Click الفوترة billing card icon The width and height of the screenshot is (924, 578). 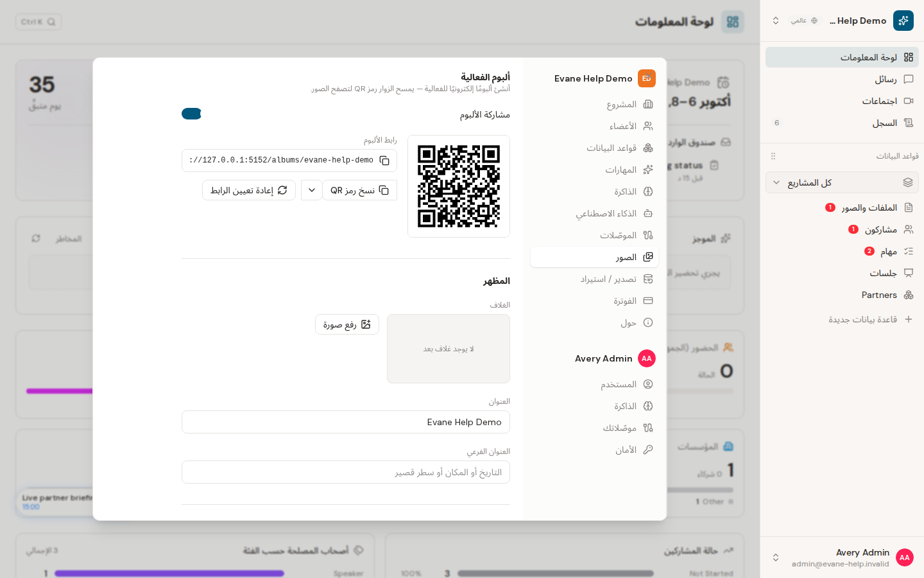(648, 301)
